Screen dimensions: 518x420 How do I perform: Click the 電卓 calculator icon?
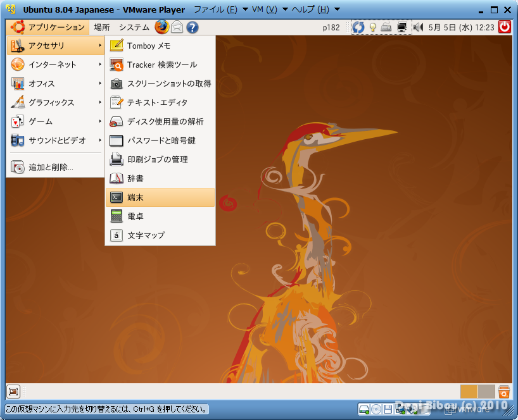(117, 216)
